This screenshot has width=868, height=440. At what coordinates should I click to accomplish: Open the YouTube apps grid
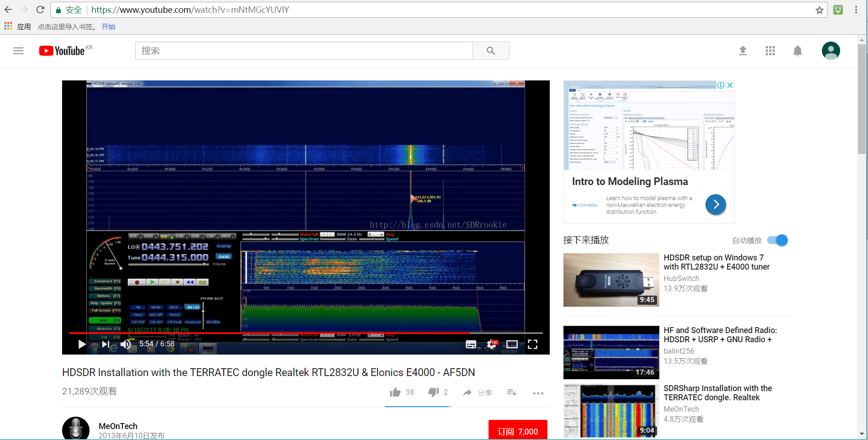770,51
